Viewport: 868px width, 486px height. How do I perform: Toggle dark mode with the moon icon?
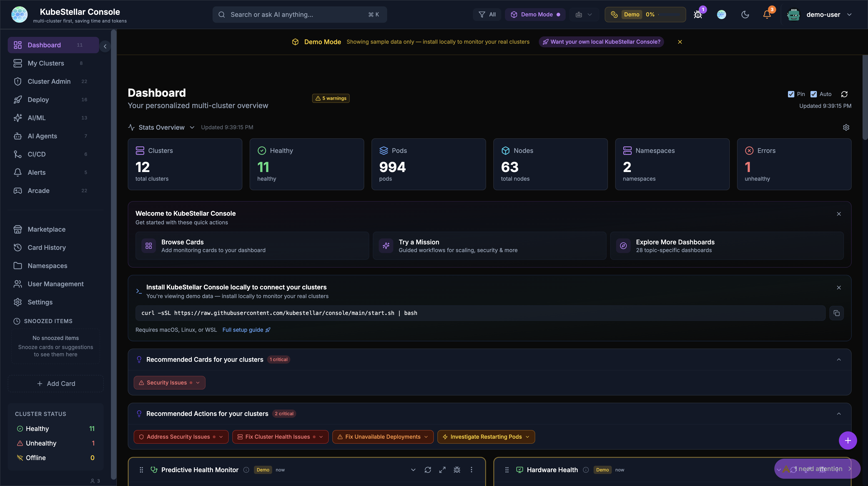point(745,15)
